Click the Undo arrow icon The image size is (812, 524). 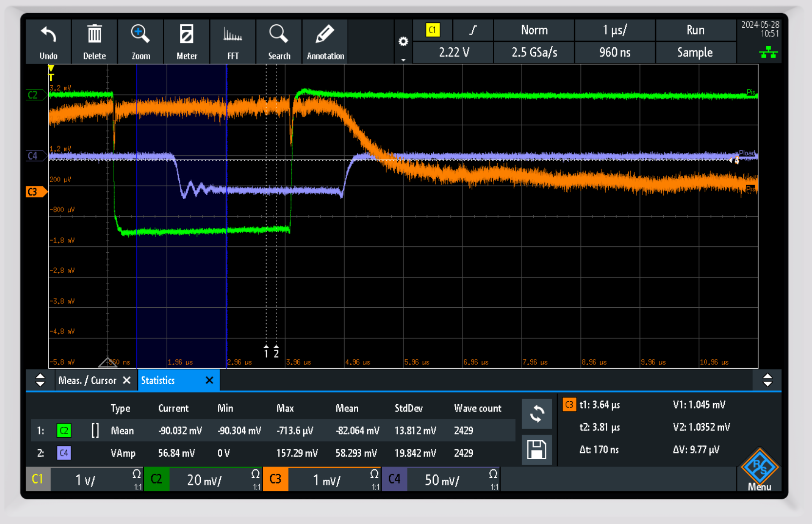[48, 35]
